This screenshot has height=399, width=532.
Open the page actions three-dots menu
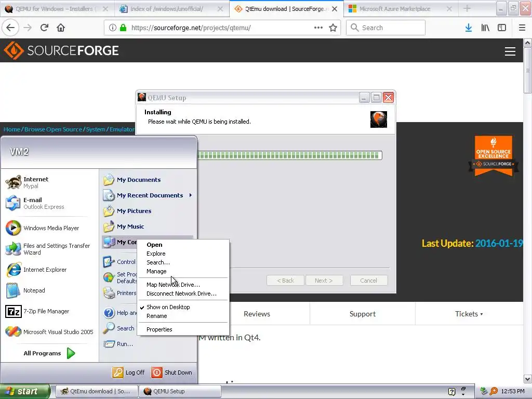[318, 28]
